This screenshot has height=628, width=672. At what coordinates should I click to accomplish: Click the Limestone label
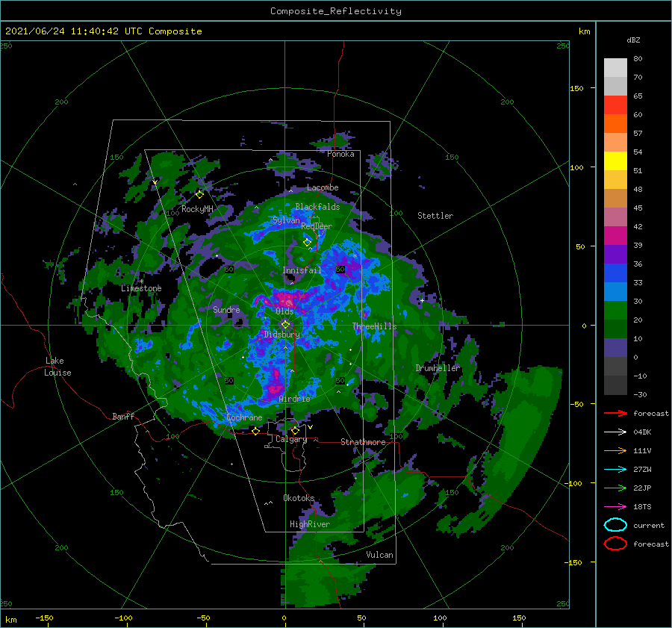click(141, 288)
